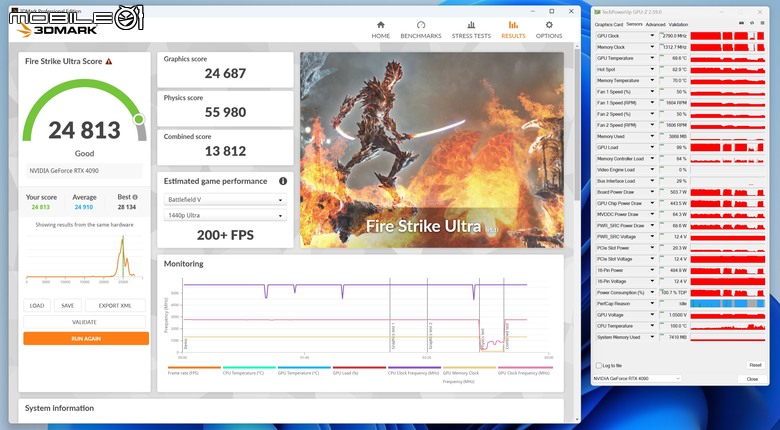Screen dimensions: 780x430
Task: Toggle the GPU Temperature legend in Monitoring
Action: [304, 370]
